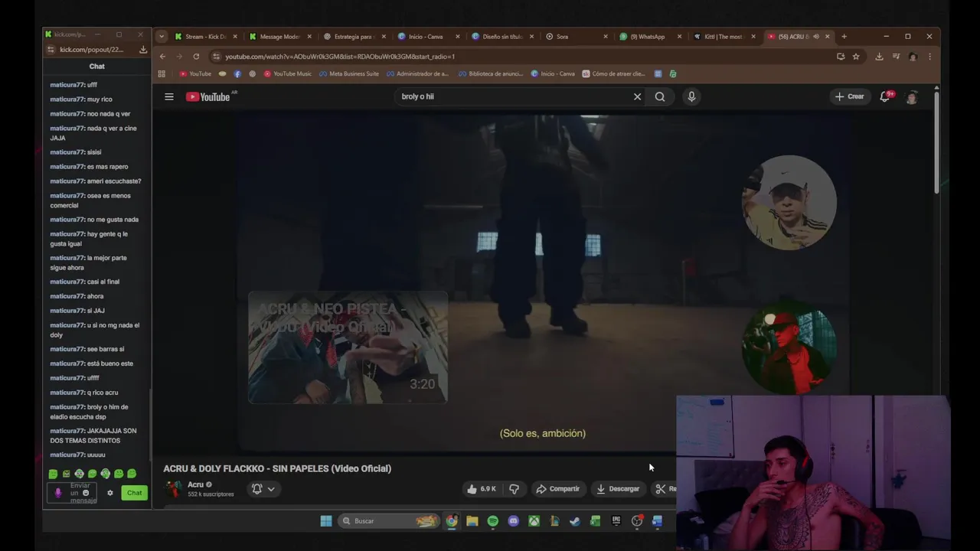Close the Sora browser tab
Screen dimensions: 980x551
606,37
